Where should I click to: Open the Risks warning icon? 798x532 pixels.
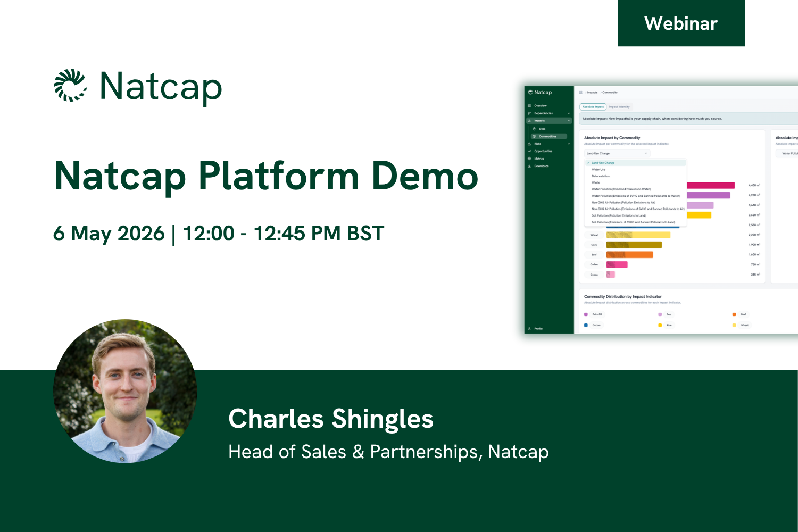tap(529, 144)
